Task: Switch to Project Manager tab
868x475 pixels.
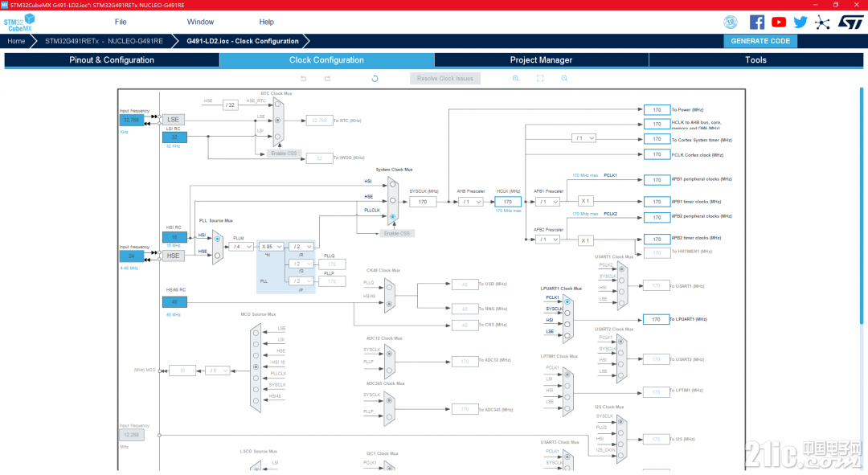Action: (542, 59)
